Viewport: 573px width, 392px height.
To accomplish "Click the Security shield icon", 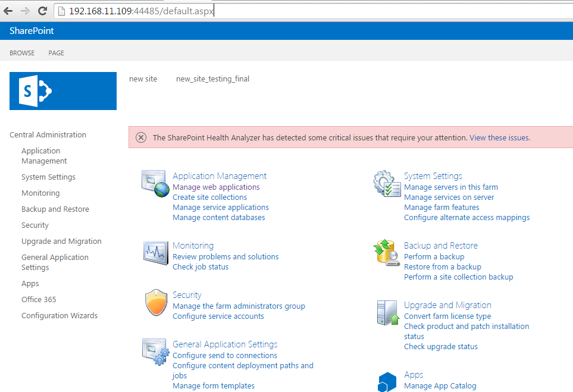I will click(x=156, y=302).
